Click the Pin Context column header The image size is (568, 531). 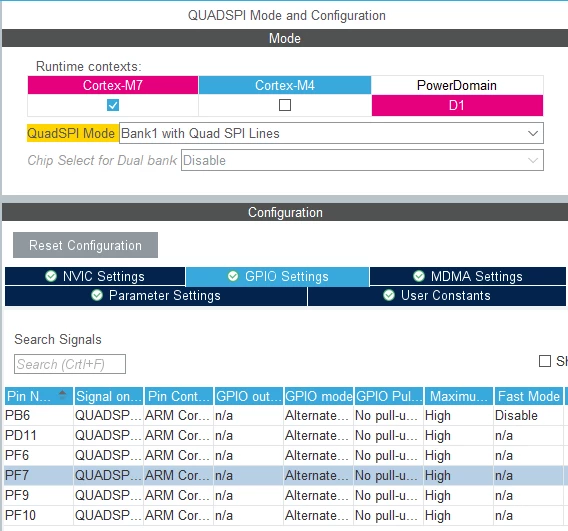(179, 396)
